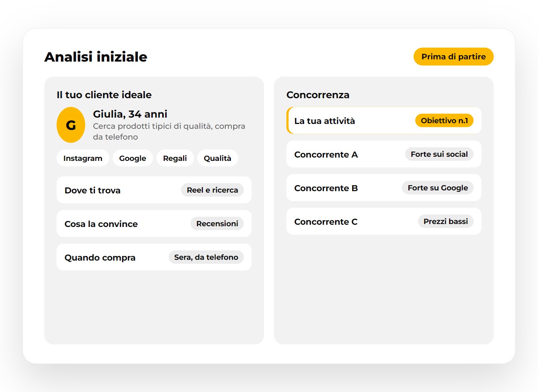Click the Analisi iniziale heading
The image size is (538, 392).
click(x=96, y=57)
